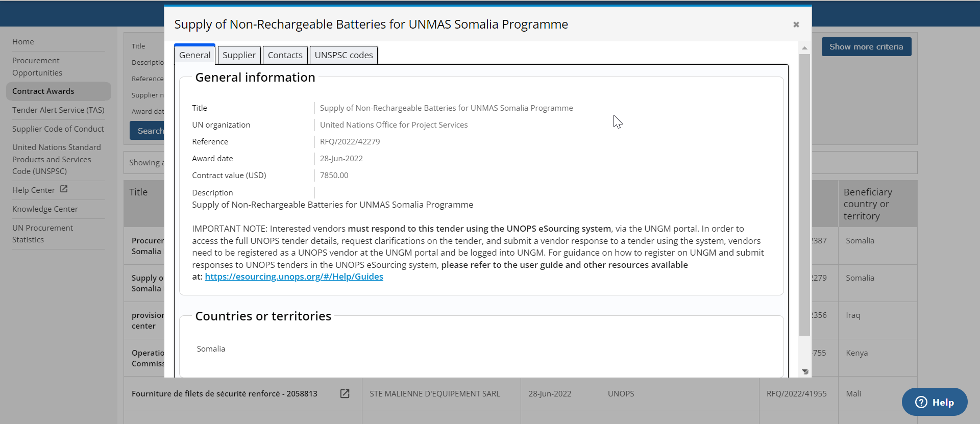Open external link icon beside Help Center

click(64, 189)
